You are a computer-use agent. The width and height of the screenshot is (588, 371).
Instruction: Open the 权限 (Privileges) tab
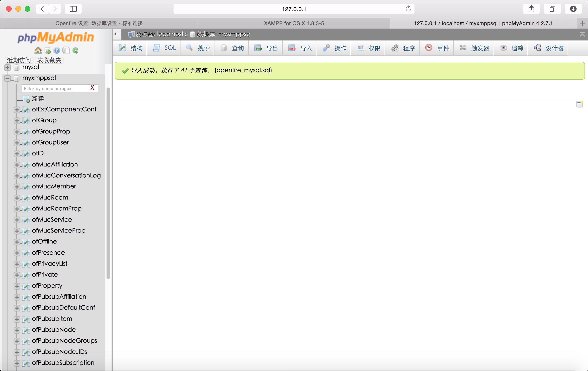[368, 48]
